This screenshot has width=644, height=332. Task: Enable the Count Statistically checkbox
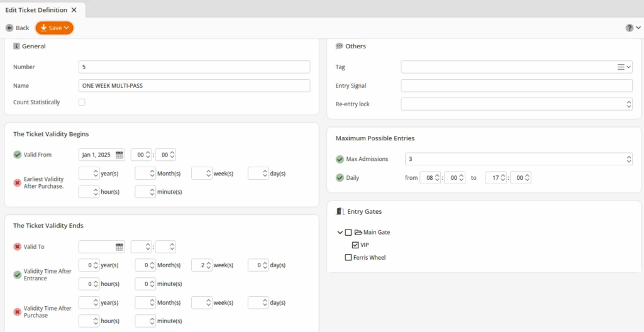[x=82, y=102]
